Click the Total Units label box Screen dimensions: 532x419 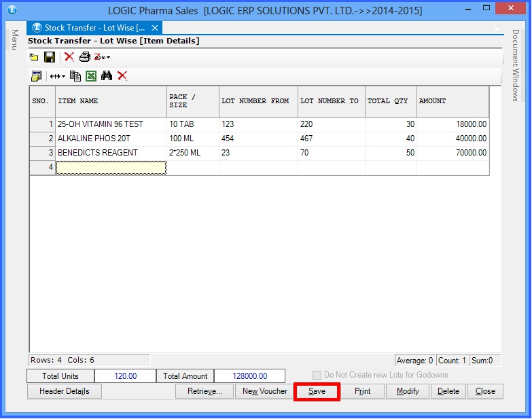60,376
